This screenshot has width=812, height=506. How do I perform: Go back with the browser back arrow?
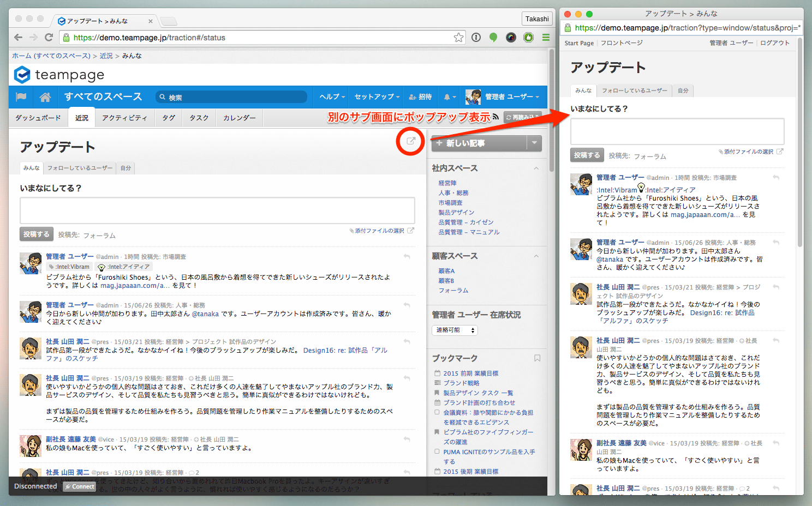19,38
